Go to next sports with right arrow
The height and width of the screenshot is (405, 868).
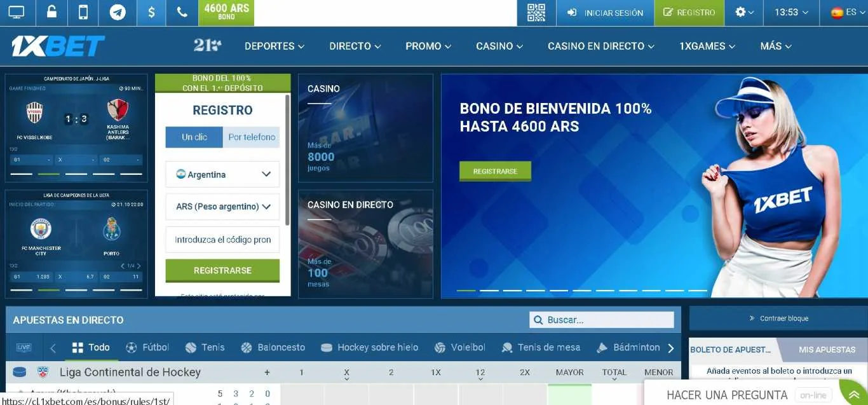click(670, 348)
